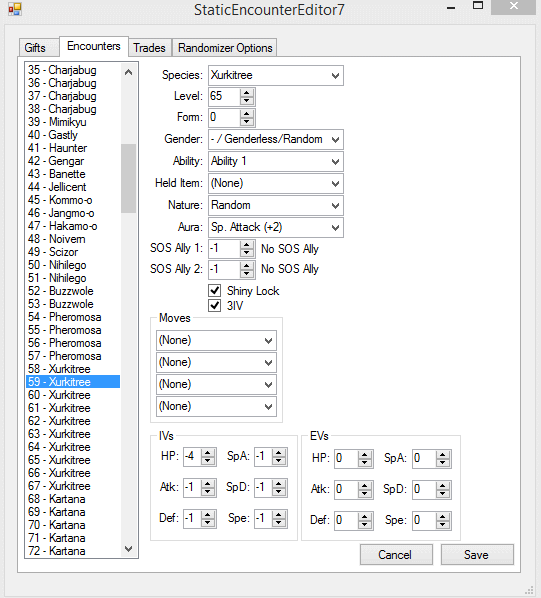Increase the Level value with up arrow
This screenshot has height=598, width=541.
click(x=247, y=92)
